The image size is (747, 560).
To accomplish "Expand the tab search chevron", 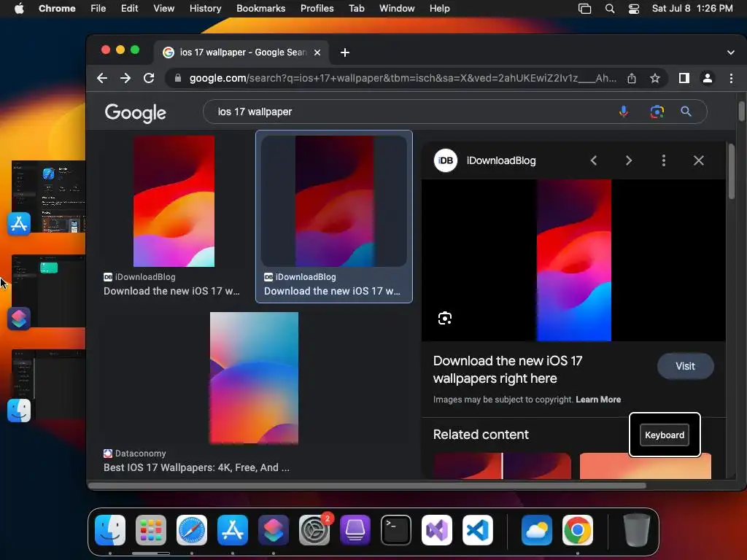I will tap(731, 52).
